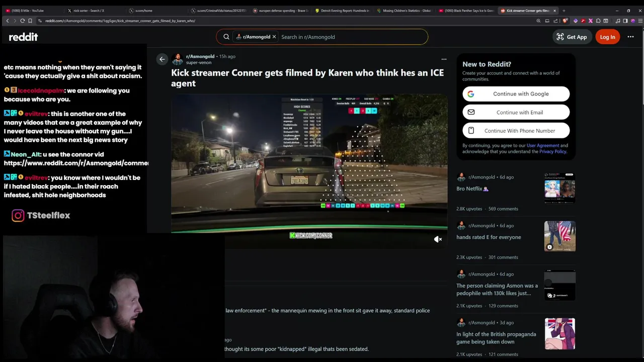Focus the Search in r/Asmongold field
This screenshot has width=644, height=362.
pyautogui.click(x=352, y=37)
